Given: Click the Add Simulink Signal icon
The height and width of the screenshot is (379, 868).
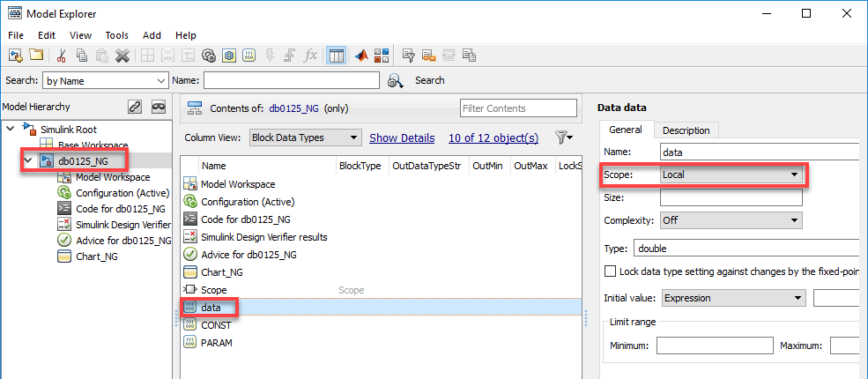Looking at the screenshot, I should click(189, 56).
